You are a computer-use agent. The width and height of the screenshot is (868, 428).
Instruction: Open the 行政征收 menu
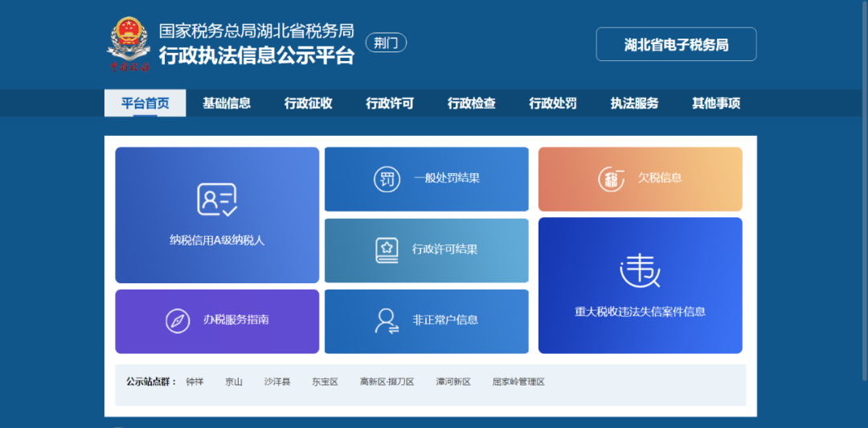pos(309,104)
